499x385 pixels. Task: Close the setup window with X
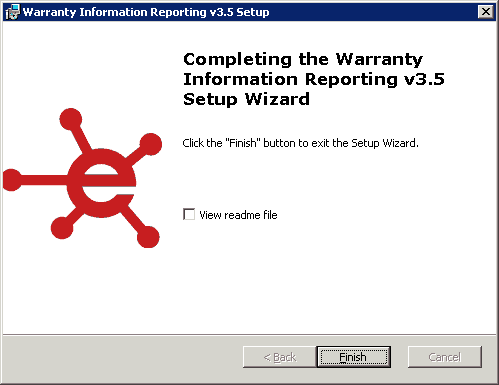click(x=486, y=12)
